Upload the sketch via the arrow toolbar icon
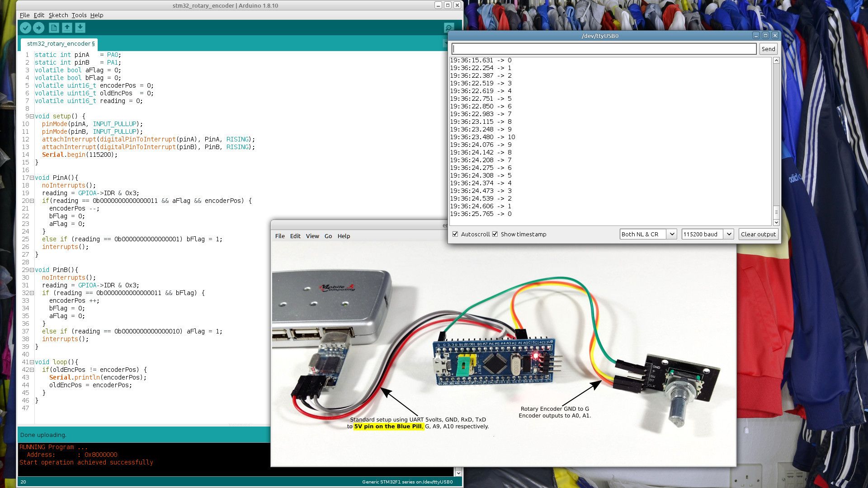The height and width of the screenshot is (488, 868). (x=38, y=27)
